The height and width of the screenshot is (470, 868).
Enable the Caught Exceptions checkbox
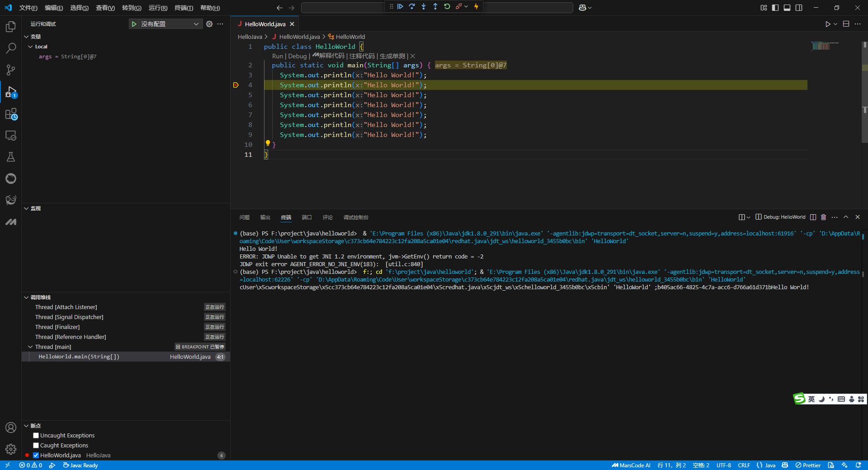click(x=36, y=445)
